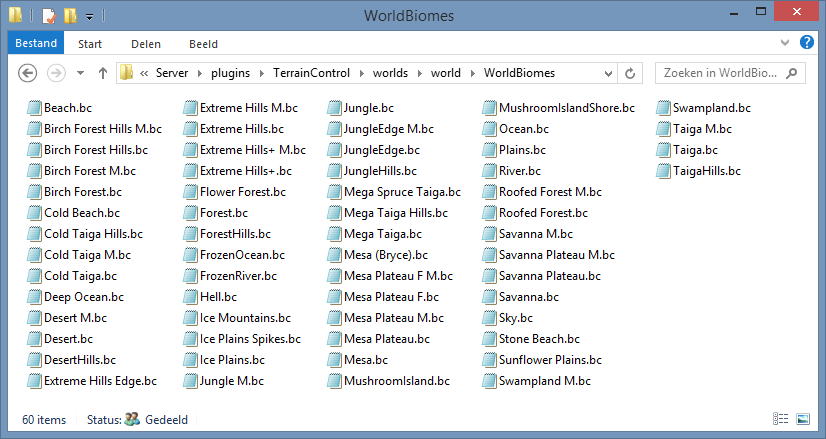Open the Help question mark icon

(807, 42)
